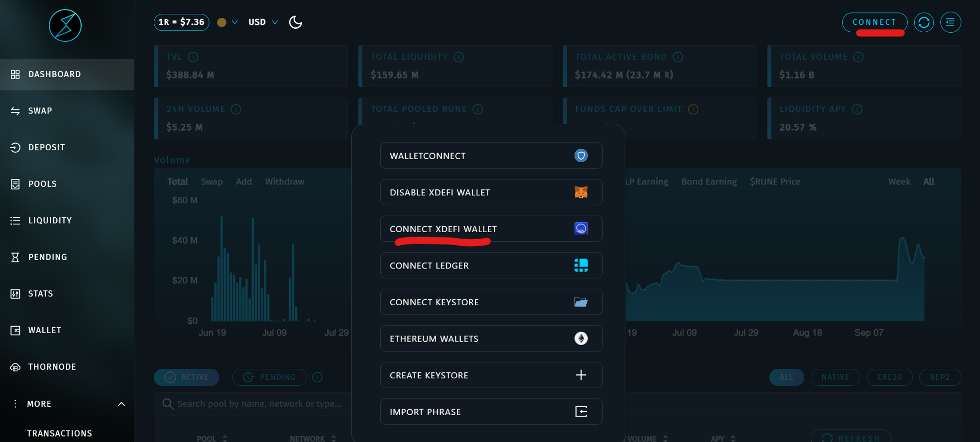Toggle dark mode moon icon

[296, 22]
